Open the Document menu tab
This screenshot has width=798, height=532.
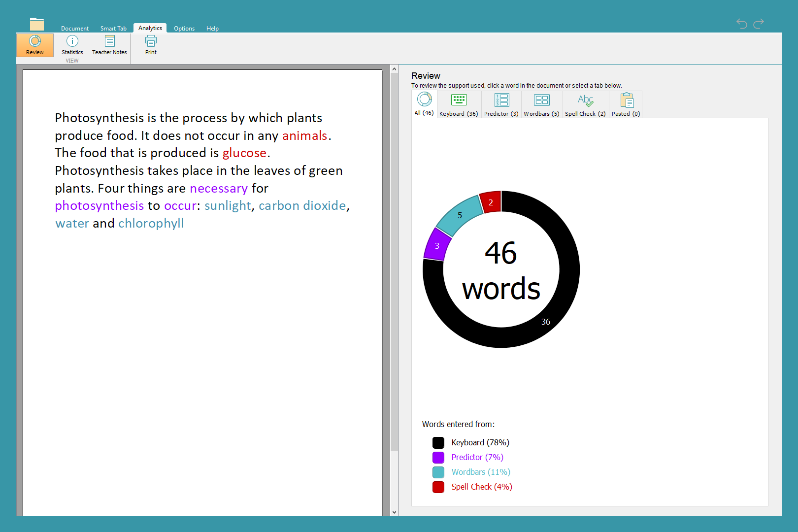click(x=75, y=29)
